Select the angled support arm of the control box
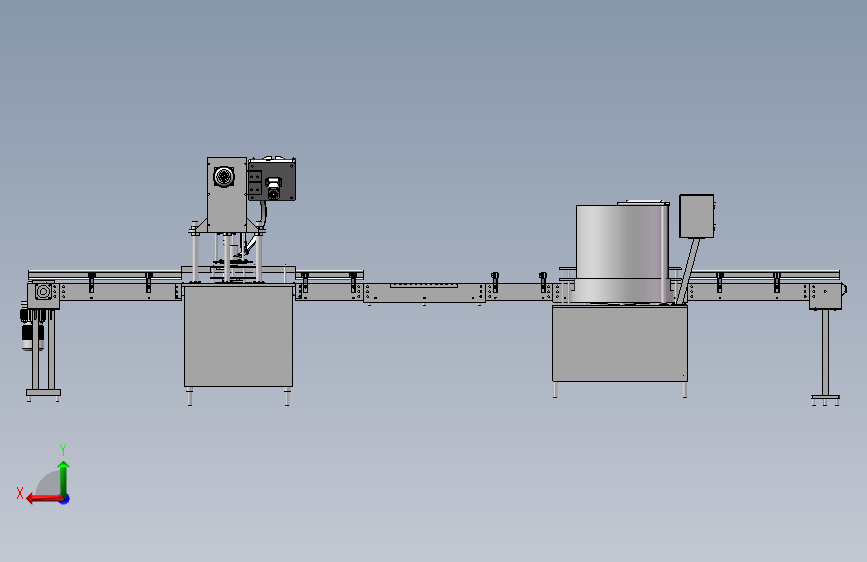867x562 pixels. click(687, 271)
